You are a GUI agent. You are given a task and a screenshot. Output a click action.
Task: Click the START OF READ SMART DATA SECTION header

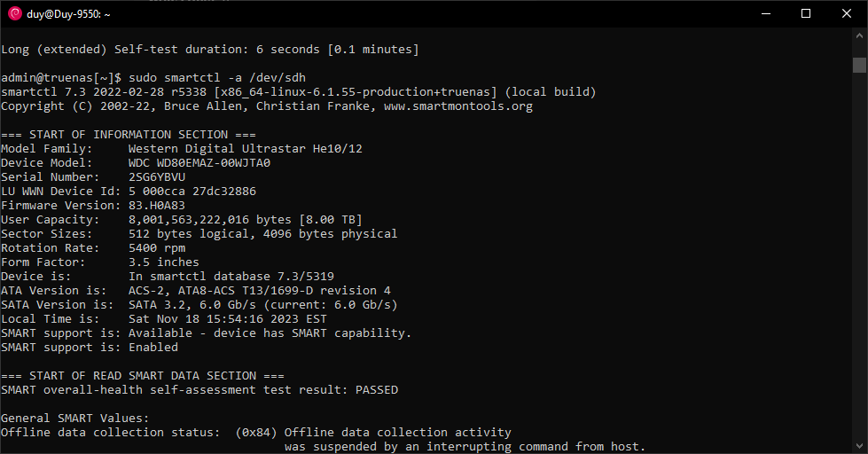point(142,375)
